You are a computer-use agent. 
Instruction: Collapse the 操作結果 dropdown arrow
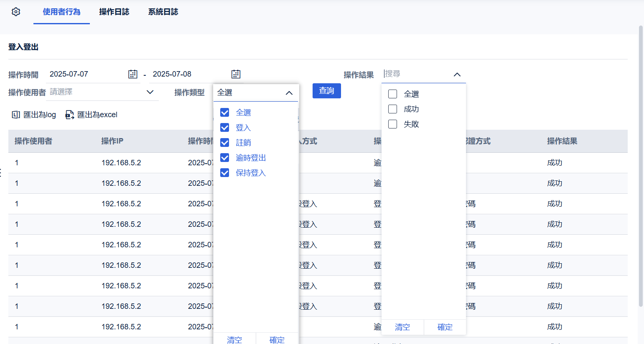coord(457,74)
